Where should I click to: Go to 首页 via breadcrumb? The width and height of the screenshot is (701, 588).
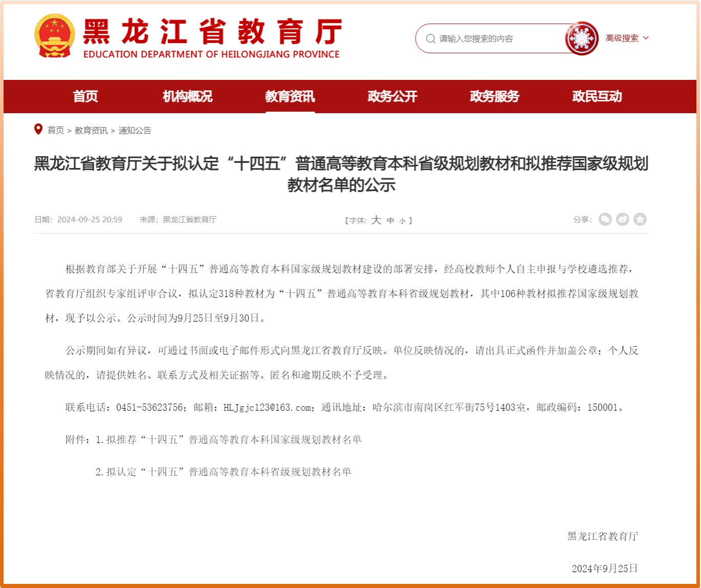coord(56,130)
